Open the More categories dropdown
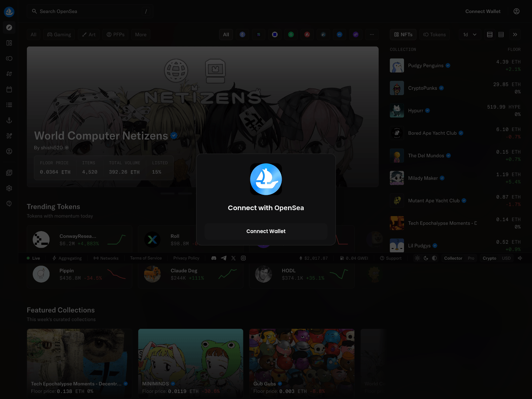The width and height of the screenshot is (532, 399). pos(141,35)
